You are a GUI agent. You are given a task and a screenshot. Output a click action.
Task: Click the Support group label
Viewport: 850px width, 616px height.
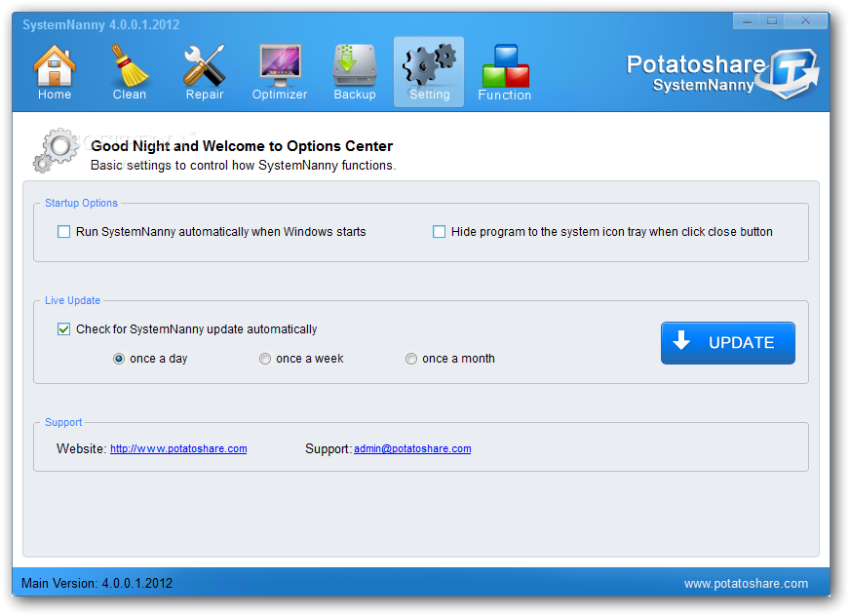click(x=63, y=422)
